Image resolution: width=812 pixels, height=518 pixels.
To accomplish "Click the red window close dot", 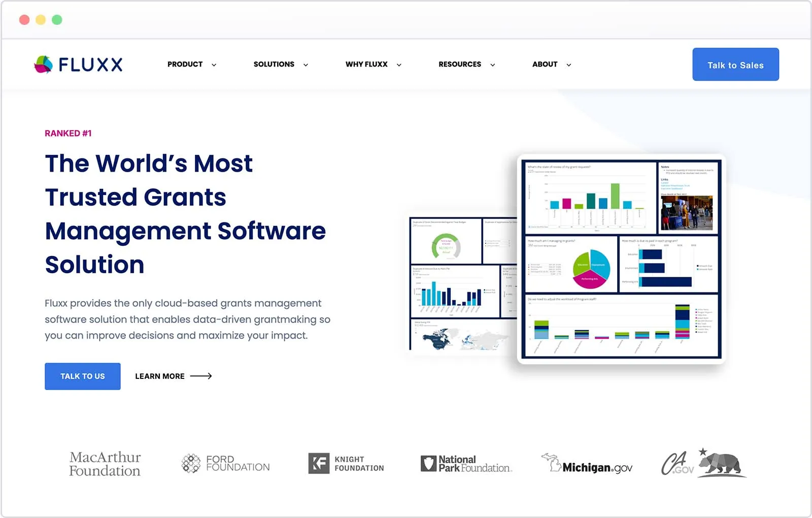I will pos(24,20).
